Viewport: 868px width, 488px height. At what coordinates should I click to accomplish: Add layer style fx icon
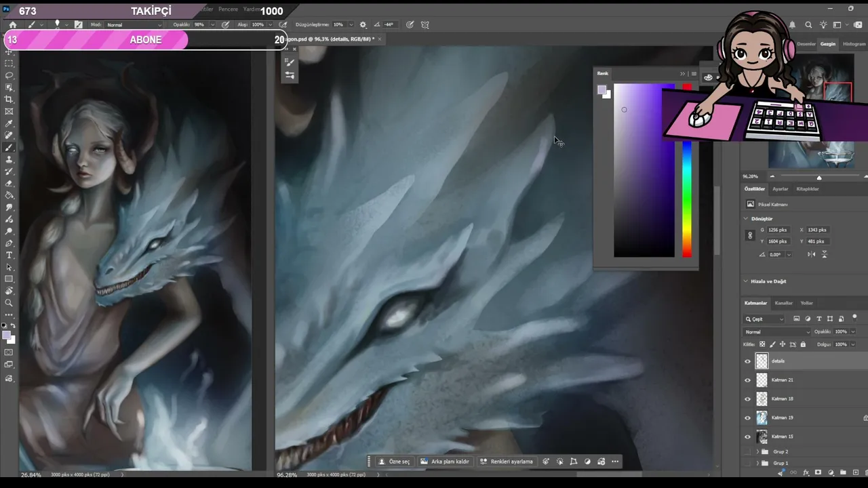point(806,472)
